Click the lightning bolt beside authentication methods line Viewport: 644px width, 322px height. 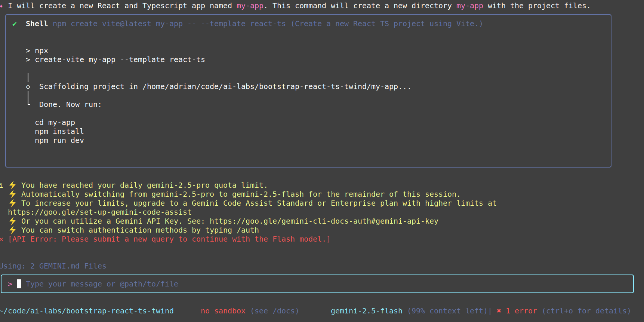[x=13, y=230]
